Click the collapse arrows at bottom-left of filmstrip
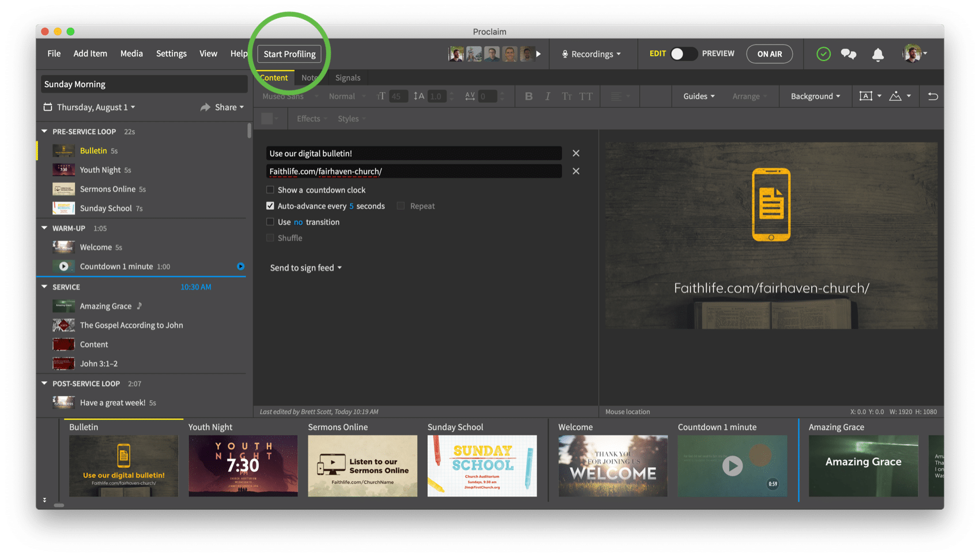This screenshot has height=557, width=980. 44,500
